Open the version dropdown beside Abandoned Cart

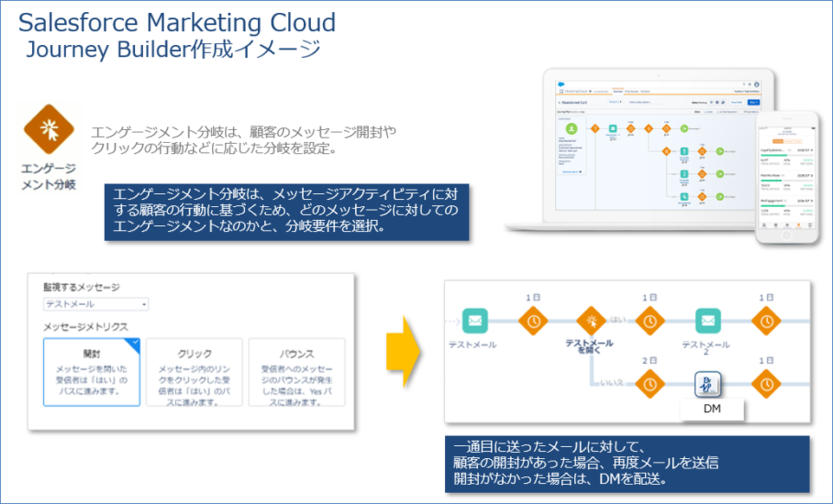pyautogui.click(x=615, y=102)
